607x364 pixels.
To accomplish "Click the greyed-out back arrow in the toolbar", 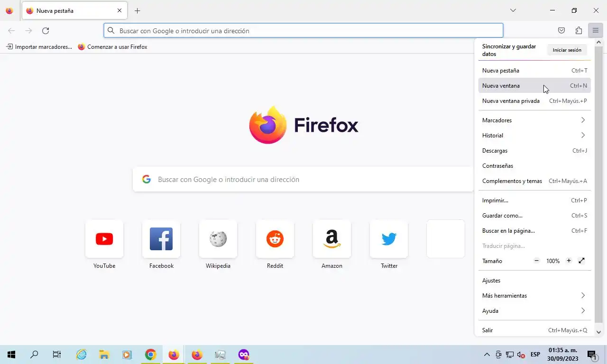I will click(x=11, y=31).
